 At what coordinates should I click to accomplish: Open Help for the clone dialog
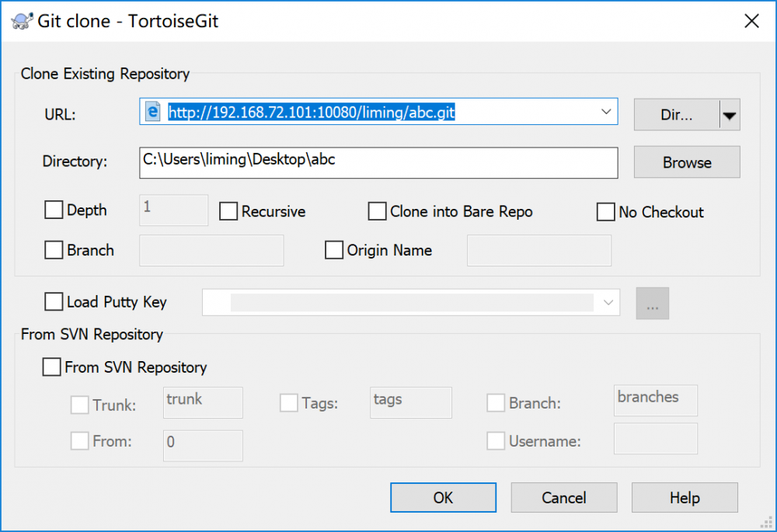pyautogui.click(x=685, y=497)
